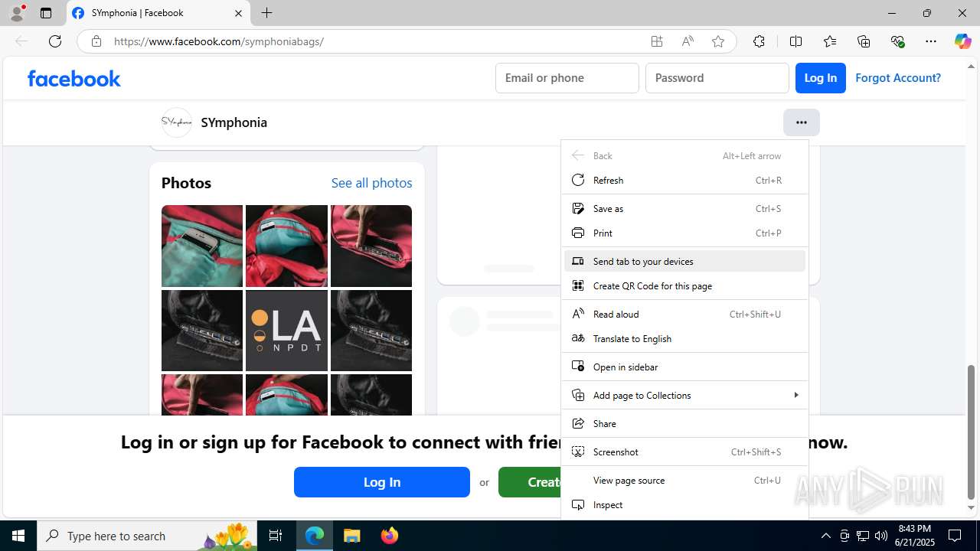Add this page to favorites star
980x551 pixels.
pyautogui.click(x=718, y=41)
